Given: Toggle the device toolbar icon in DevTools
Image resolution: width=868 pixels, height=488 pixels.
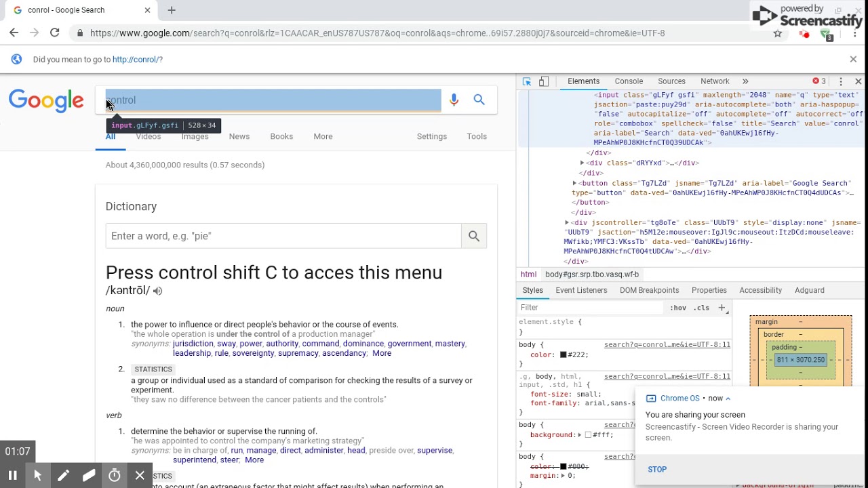Looking at the screenshot, I should tap(544, 81).
